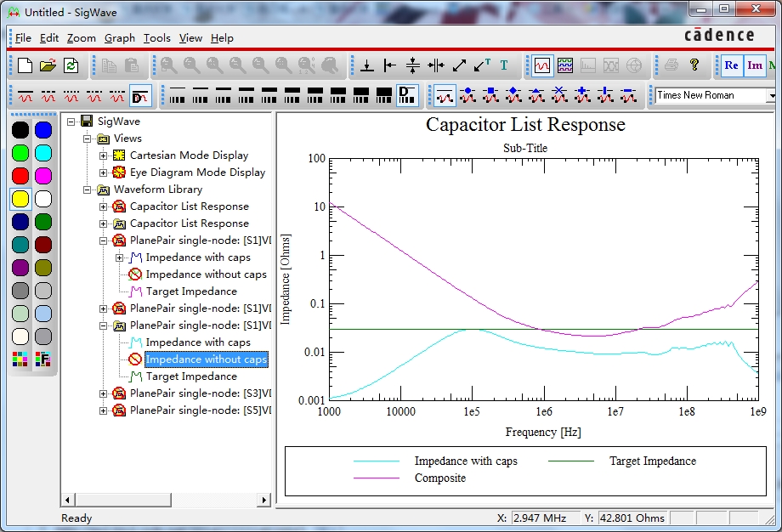Click the differential vertical marker icon

[x=413, y=65]
